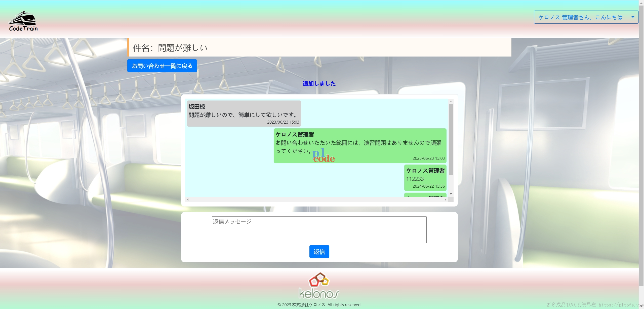Click the 112233 message text
Screen dimensions: 644x309
tap(415, 179)
